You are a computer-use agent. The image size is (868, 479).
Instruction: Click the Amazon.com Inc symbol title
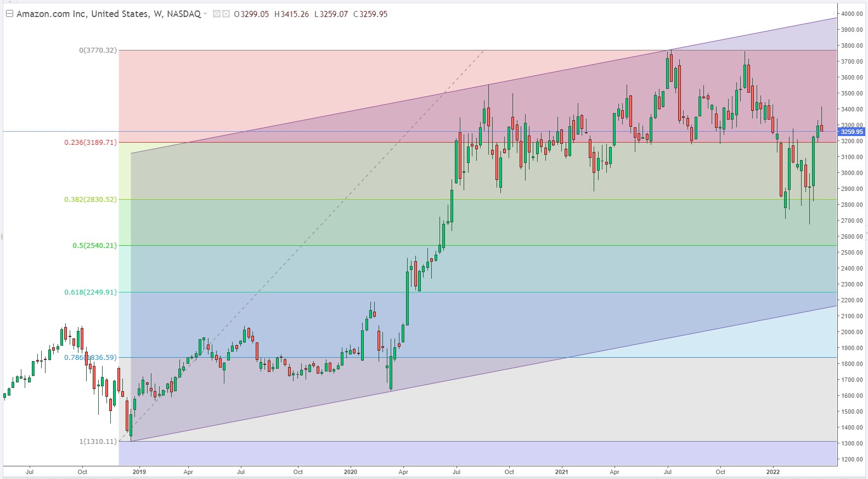51,14
